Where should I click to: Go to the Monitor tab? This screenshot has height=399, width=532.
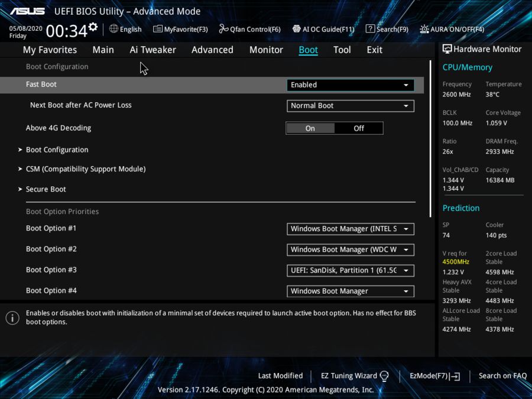coord(266,50)
